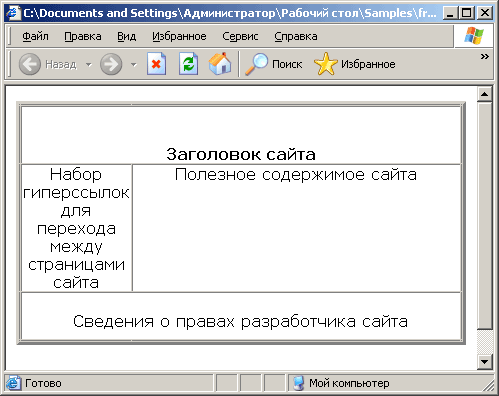Screen dimensions: 499x396
Task: Go to home page via house icon
Action: 220,64
